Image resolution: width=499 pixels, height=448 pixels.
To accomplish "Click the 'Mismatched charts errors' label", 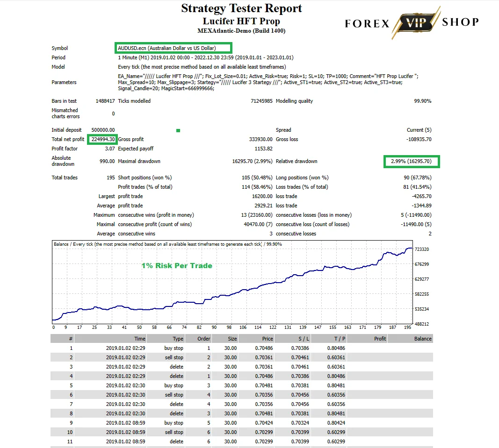I will (65, 113).
